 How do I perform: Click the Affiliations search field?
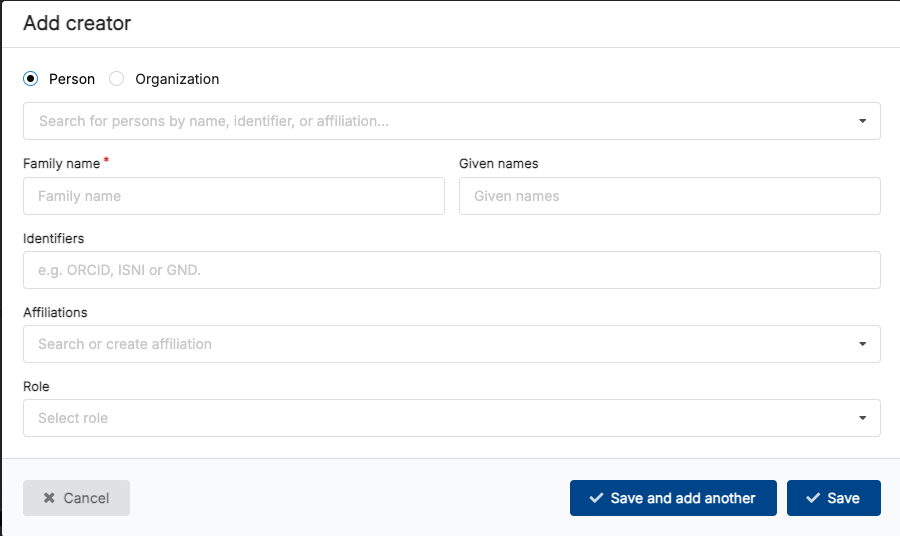tap(440, 344)
